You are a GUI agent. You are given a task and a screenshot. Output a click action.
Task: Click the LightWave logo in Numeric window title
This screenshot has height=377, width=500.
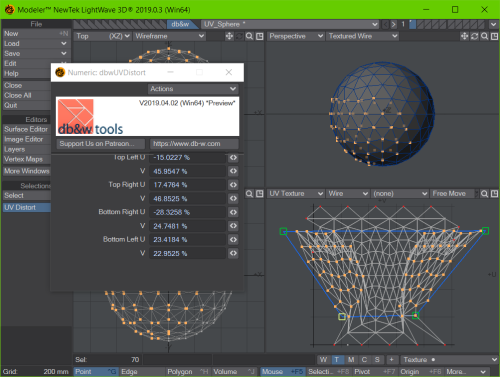(60, 72)
